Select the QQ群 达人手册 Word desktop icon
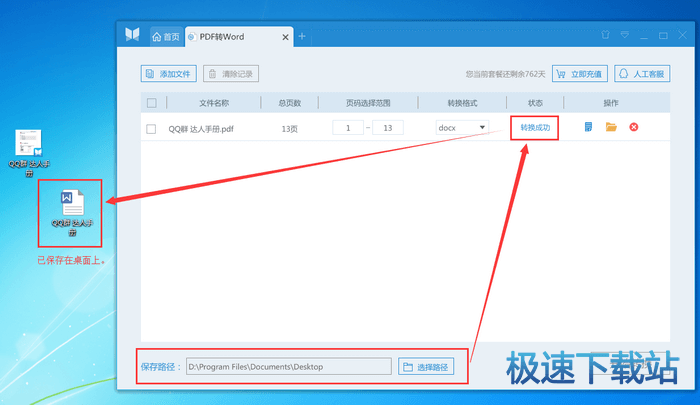Image resolution: width=700 pixels, height=405 pixels. (x=72, y=213)
